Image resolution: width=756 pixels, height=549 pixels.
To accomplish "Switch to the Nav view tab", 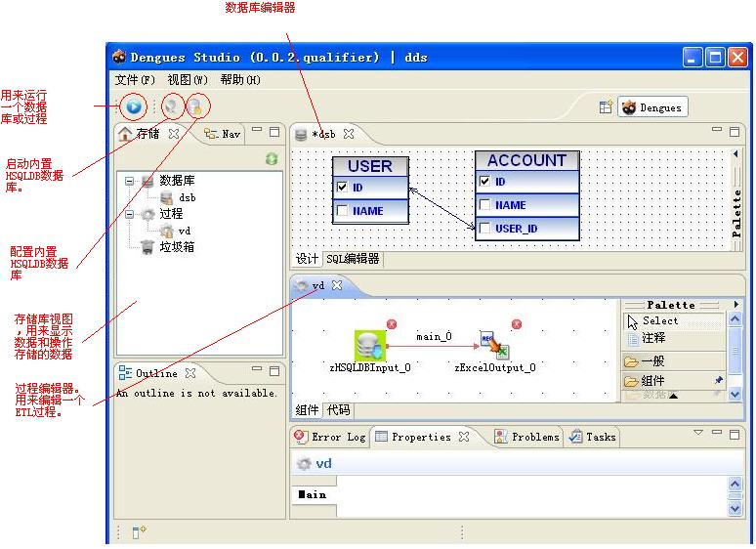I will pyautogui.click(x=223, y=134).
